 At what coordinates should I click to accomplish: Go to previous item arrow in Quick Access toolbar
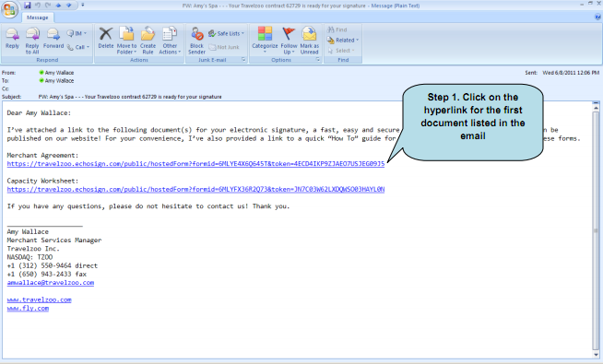(58, 5)
